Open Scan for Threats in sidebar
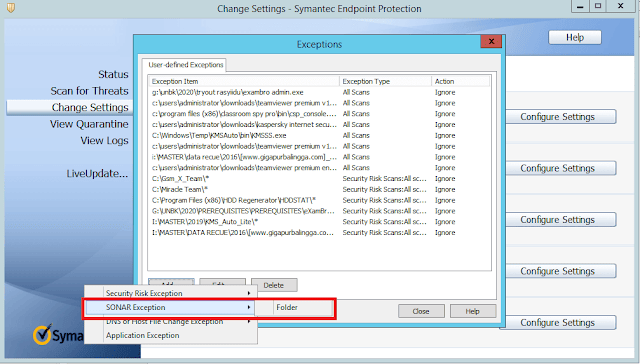This screenshot has height=364, width=640. 89,91
